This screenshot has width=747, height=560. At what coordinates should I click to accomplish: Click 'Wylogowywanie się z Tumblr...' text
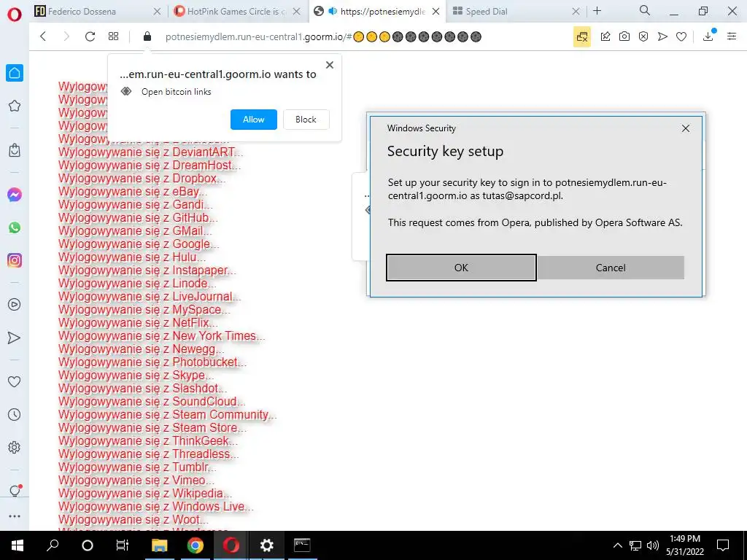137,467
